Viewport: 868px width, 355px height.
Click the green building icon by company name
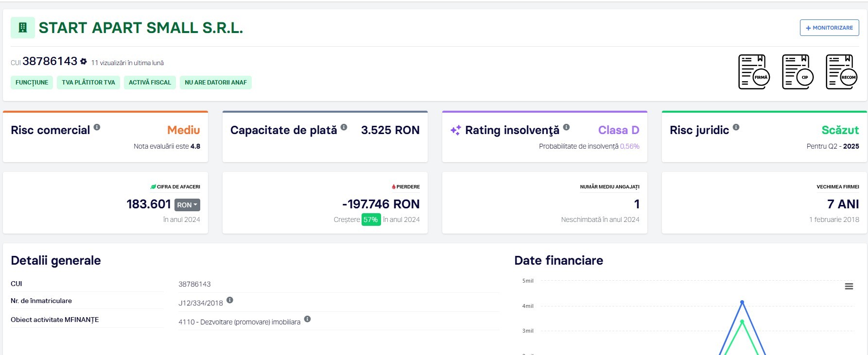(x=23, y=28)
